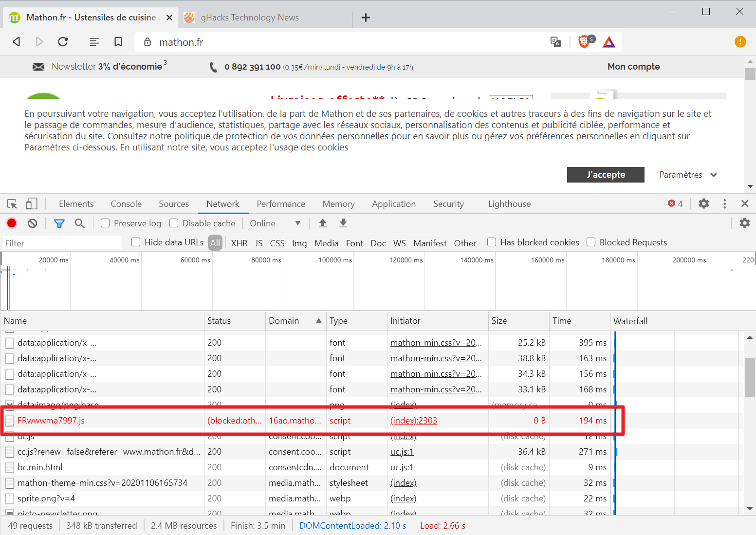Close the Mathon.fr browser tab
Image resolution: width=756 pixels, height=535 pixels.
tap(169, 18)
